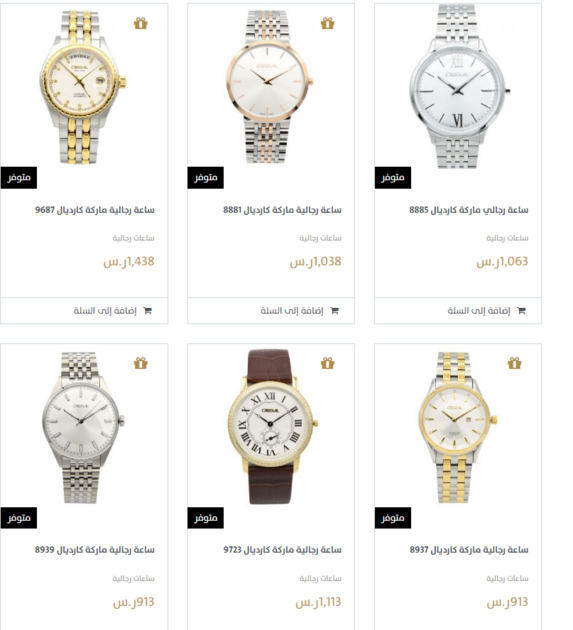This screenshot has width=573, height=630.
Task: Open the Cardial 8881 watch title link
Action: 282,210
